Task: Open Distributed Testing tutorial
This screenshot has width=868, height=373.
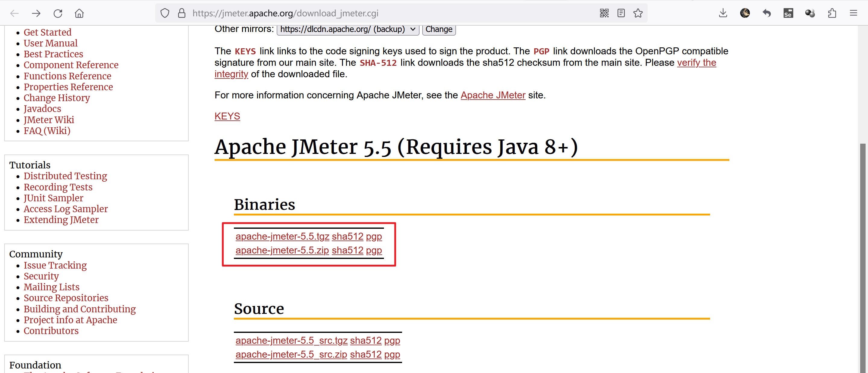Action: (x=65, y=176)
